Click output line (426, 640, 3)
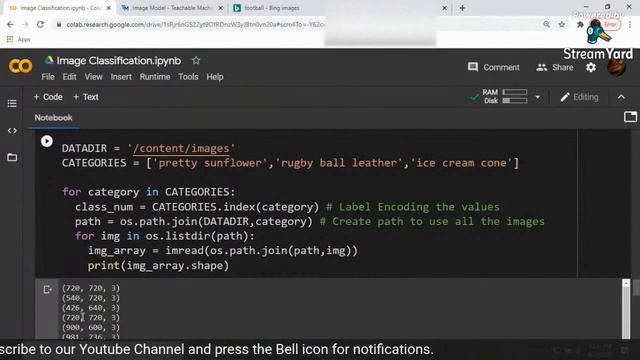This screenshot has height=360, width=640. click(91, 308)
